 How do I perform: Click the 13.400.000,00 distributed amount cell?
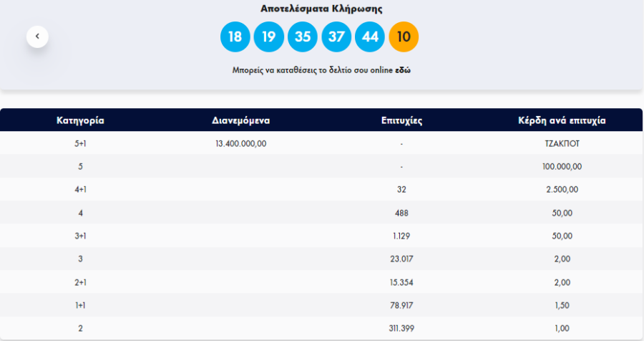pyautogui.click(x=241, y=143)
